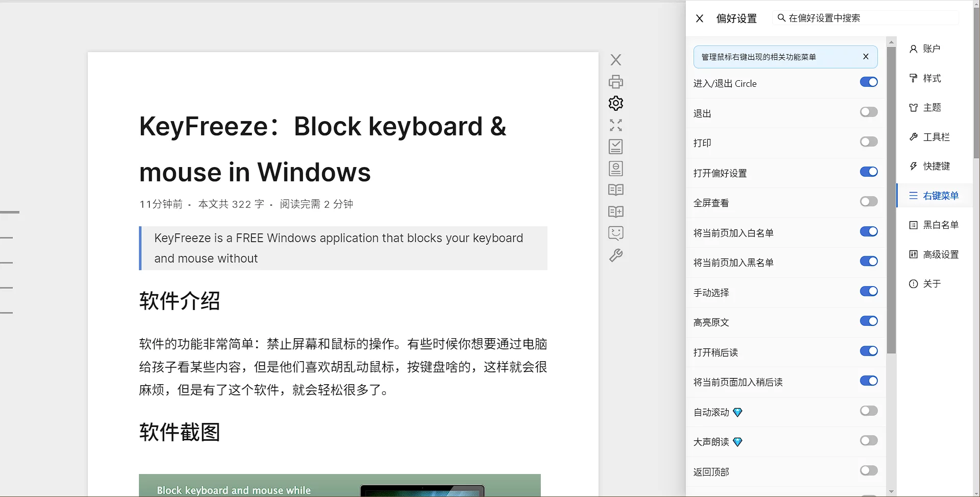
Task: Click the smiley feedback icon
Action: (615, 233)
